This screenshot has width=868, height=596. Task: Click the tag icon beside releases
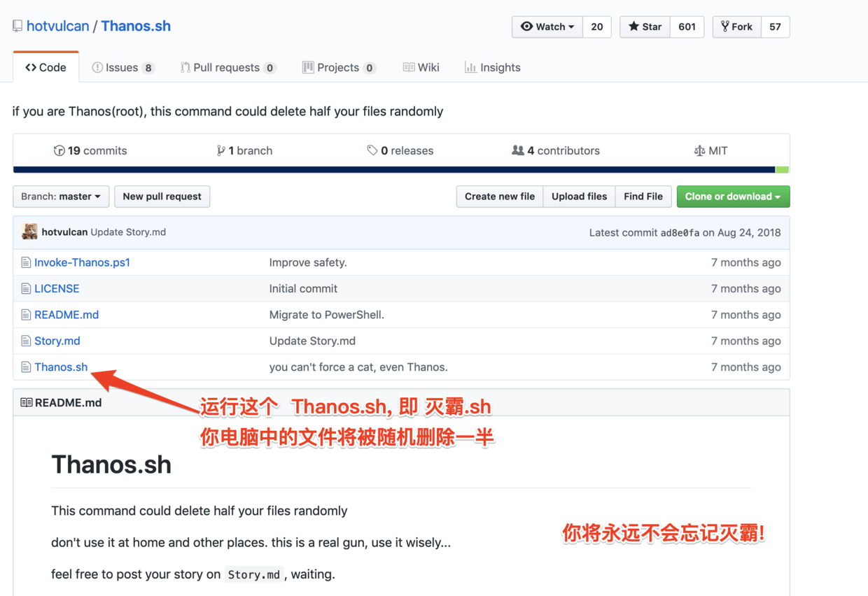coord(372,150)
